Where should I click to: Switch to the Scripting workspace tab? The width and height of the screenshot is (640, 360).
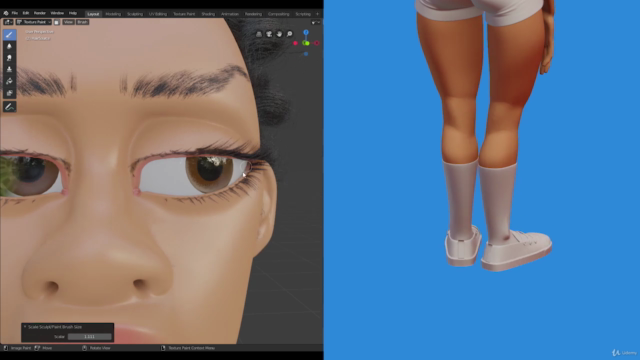click(x=303, y=14)
